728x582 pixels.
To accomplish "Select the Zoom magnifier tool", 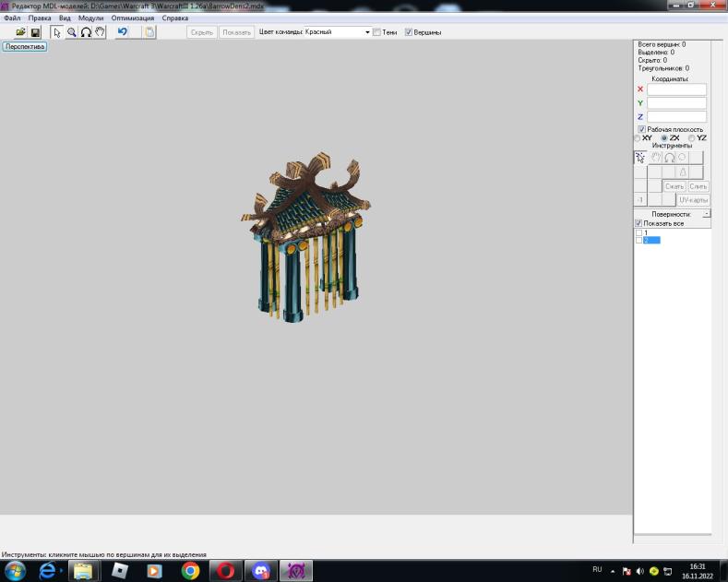I will (71, 32).
